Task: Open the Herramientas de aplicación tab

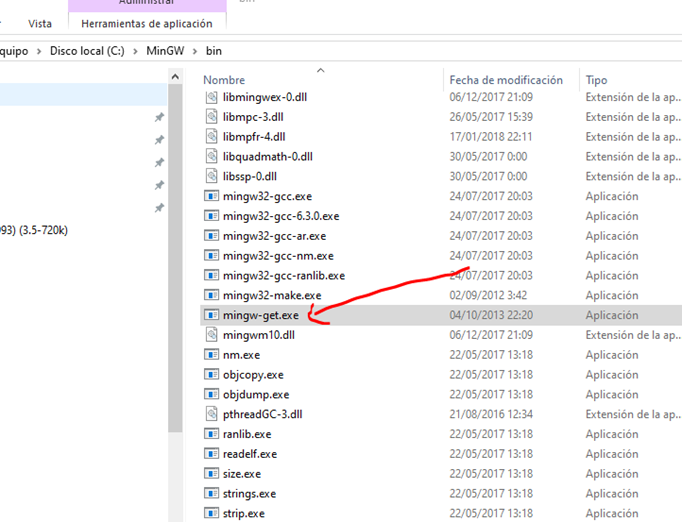Action: click(147, 23)
